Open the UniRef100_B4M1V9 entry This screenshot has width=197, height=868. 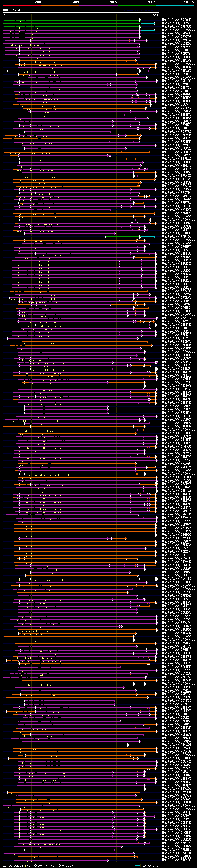click(177, 60)
